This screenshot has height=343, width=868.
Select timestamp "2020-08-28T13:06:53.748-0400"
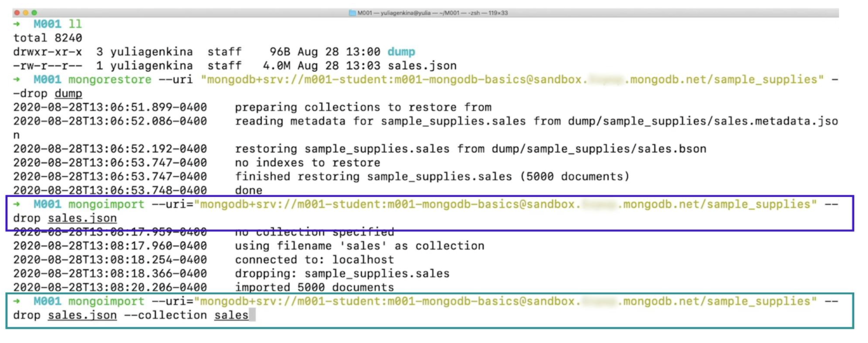click(x=110, y=190)
